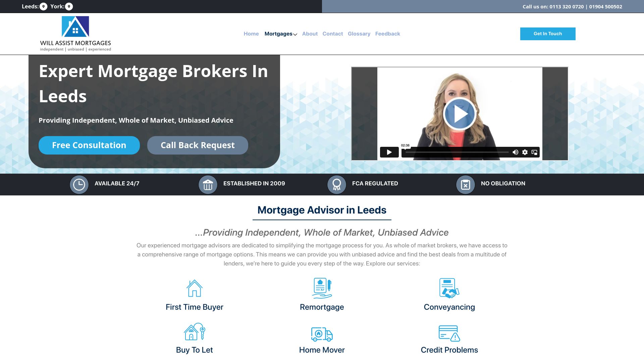Click the Remortgage icon
Screen dimensions: 644x362
322,288
